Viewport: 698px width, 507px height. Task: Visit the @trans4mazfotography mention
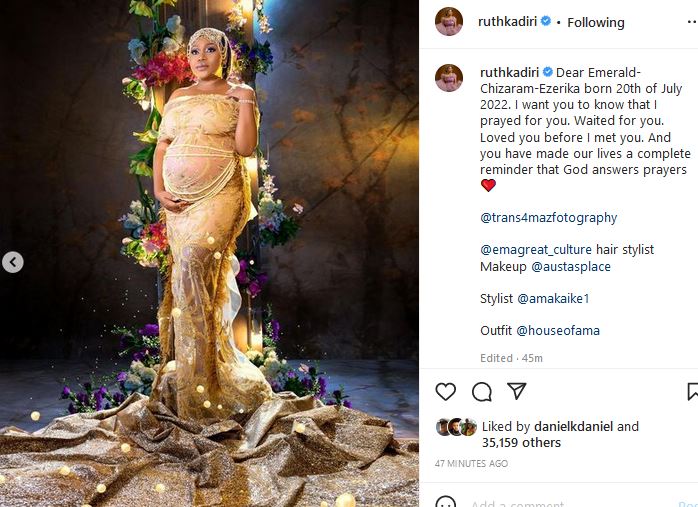(x=548, y=217)
